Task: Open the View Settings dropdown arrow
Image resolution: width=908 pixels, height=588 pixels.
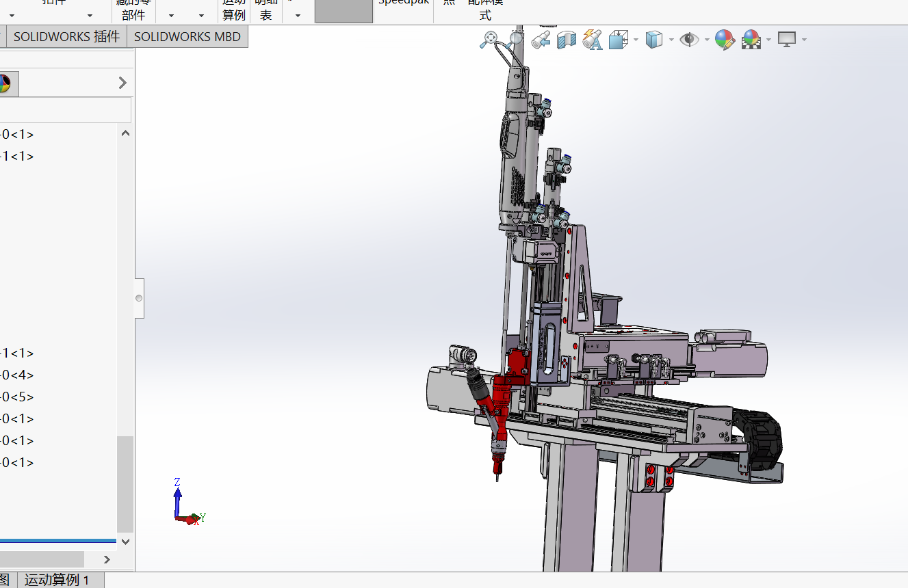Action: coord(804,40)
